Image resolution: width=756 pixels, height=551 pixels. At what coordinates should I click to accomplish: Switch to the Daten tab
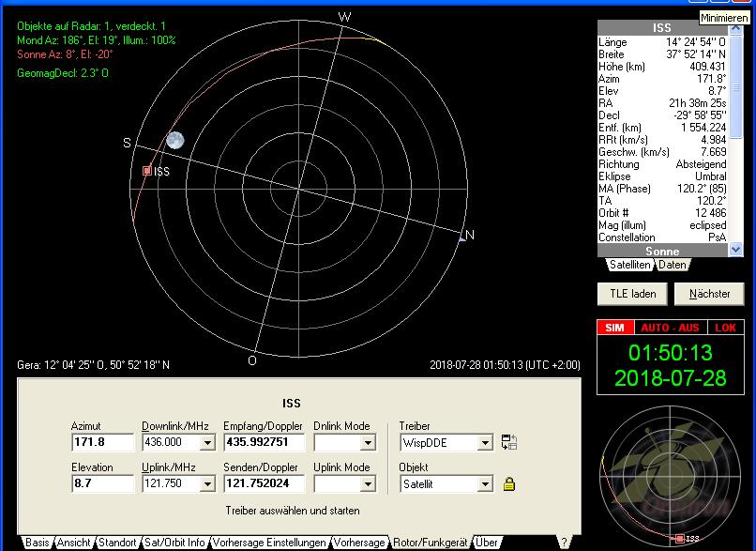point(672,266)
